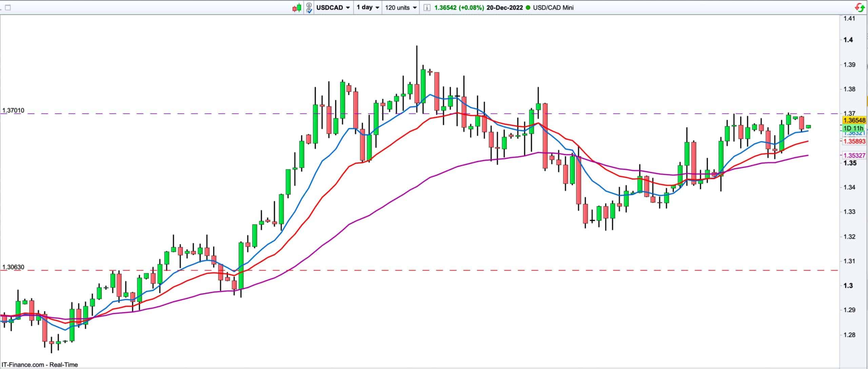Click the green 1D 11h countdown tag
The width and height of the screenshot is (868, 369).
[853, 128]
